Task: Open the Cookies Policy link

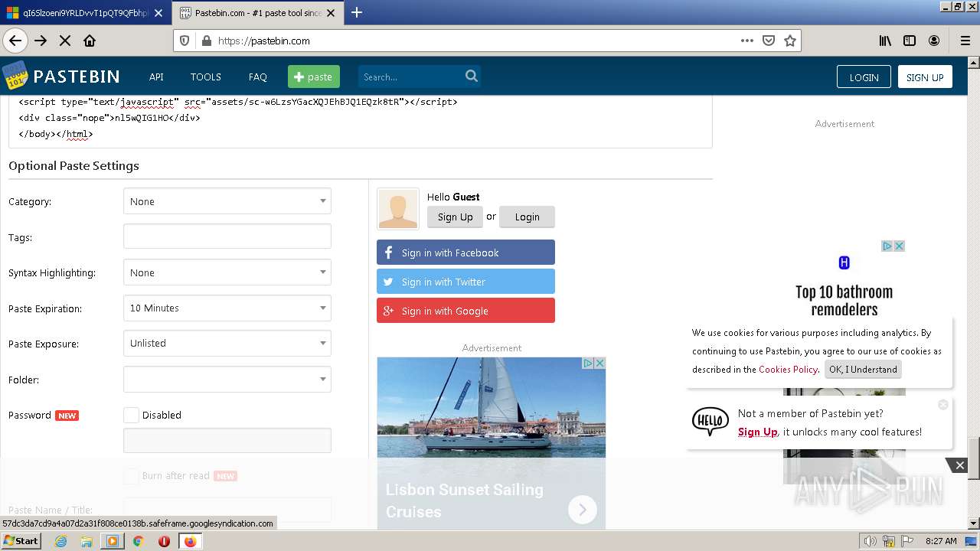Action: 788,369
